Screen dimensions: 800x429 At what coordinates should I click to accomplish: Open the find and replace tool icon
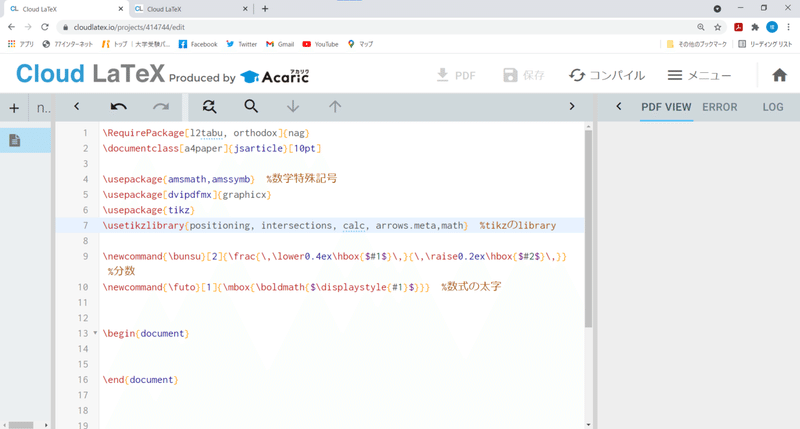(209, 106)
